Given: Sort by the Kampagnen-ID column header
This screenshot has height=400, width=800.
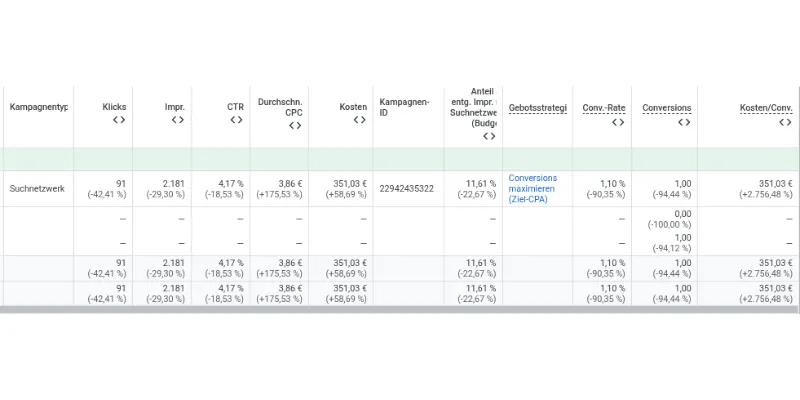Looking at the screenshot, I should pyautogui.click(x=404, y=107).
